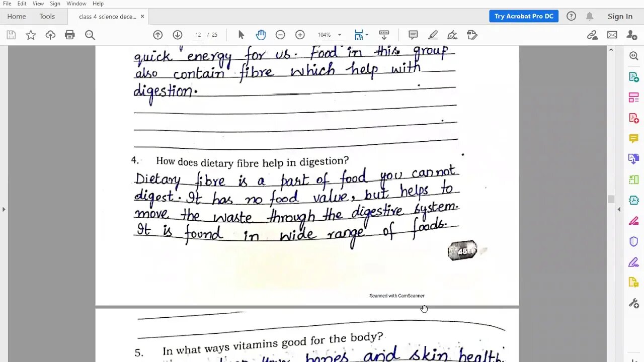
Task: Print the document
Action: click(x=70, y=35)
